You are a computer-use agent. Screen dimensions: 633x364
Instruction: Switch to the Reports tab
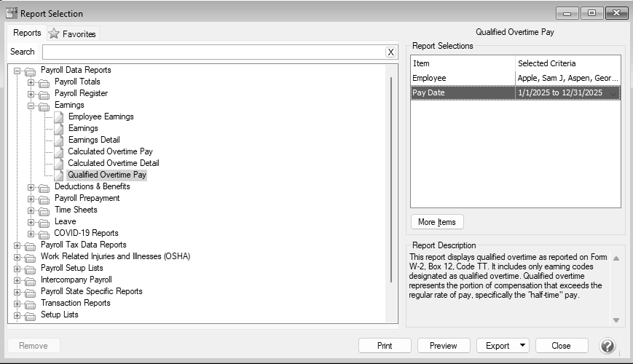27,33
